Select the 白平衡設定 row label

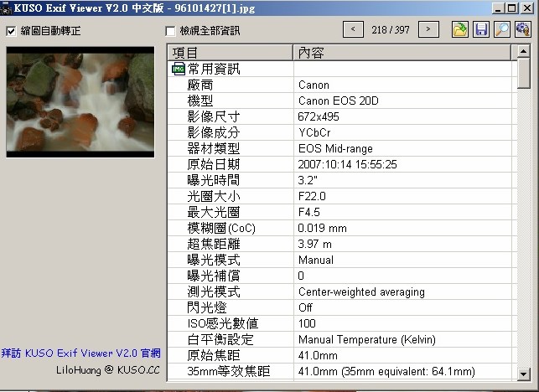click(220, 339)
